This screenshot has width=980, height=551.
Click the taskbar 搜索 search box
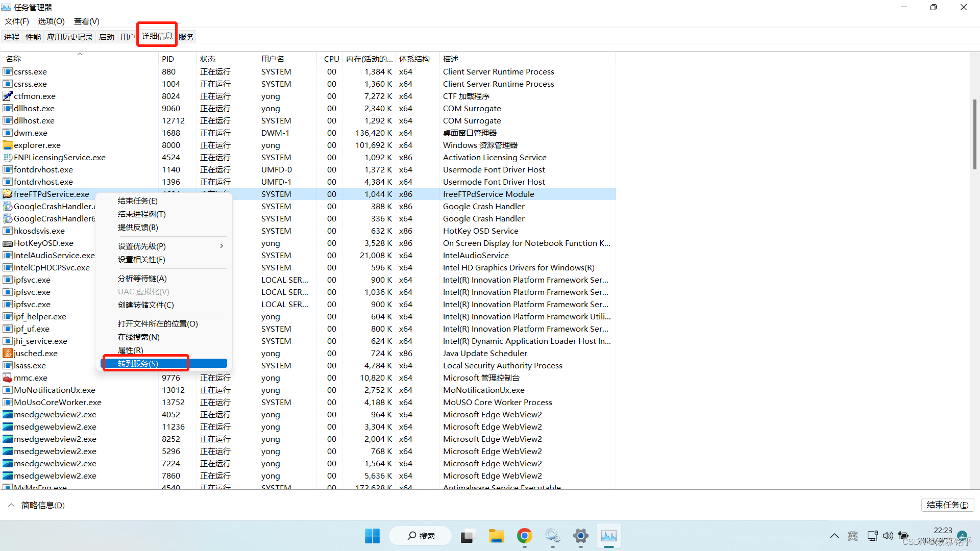421,536
